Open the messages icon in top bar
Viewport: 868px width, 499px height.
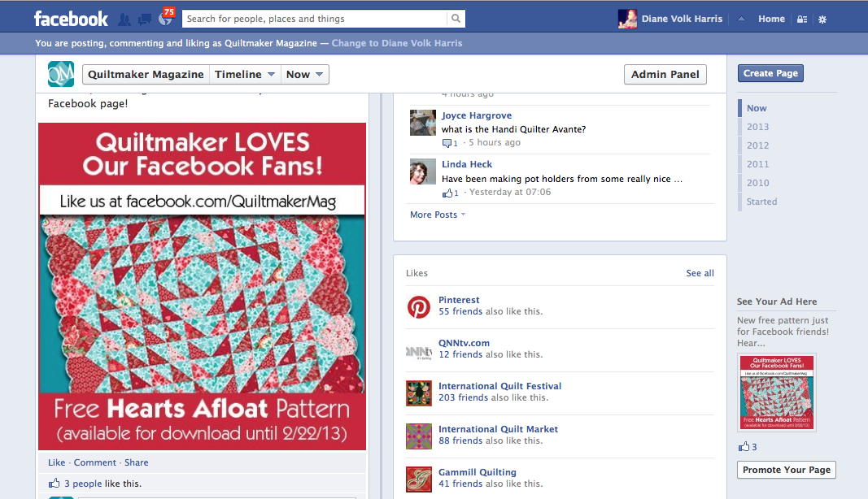[145, 20]
